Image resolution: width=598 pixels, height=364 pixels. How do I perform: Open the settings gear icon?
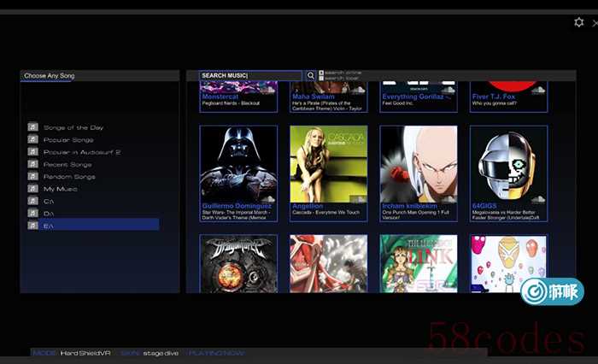coord(579,22)
